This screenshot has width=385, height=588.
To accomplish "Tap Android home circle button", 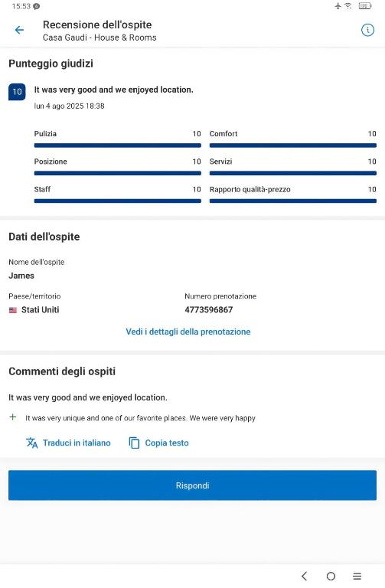I will [331, 576].
